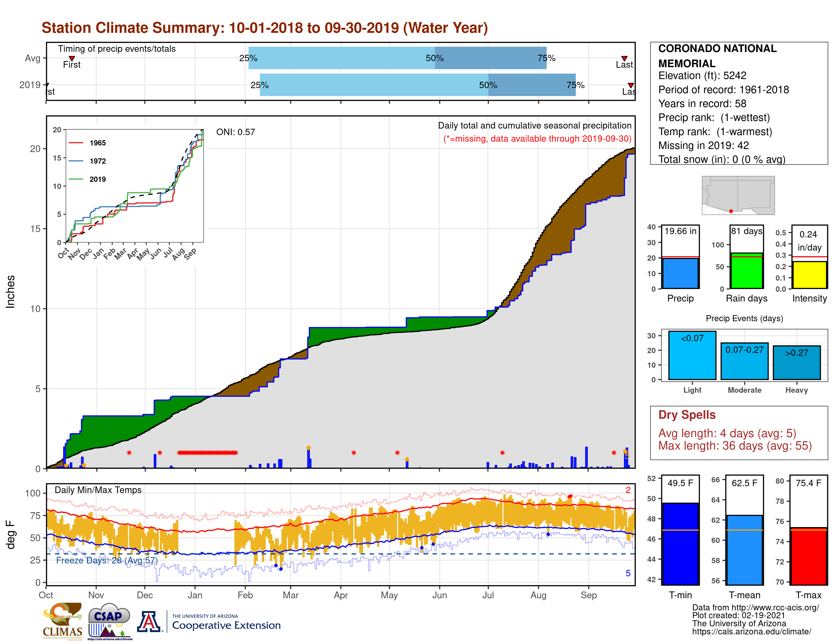Click the blue T-mean bar
This screenshot has width=834, height=644.
pos(744,550)
